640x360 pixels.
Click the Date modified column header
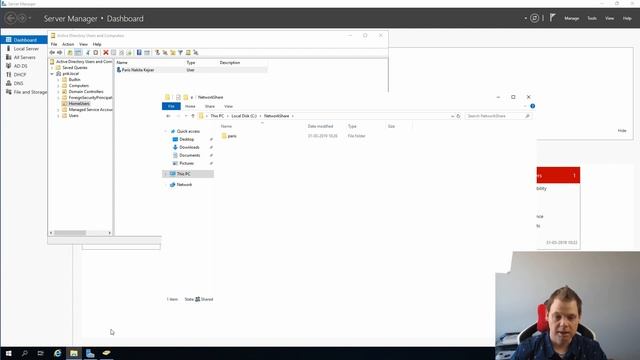(x=320, y=127)
